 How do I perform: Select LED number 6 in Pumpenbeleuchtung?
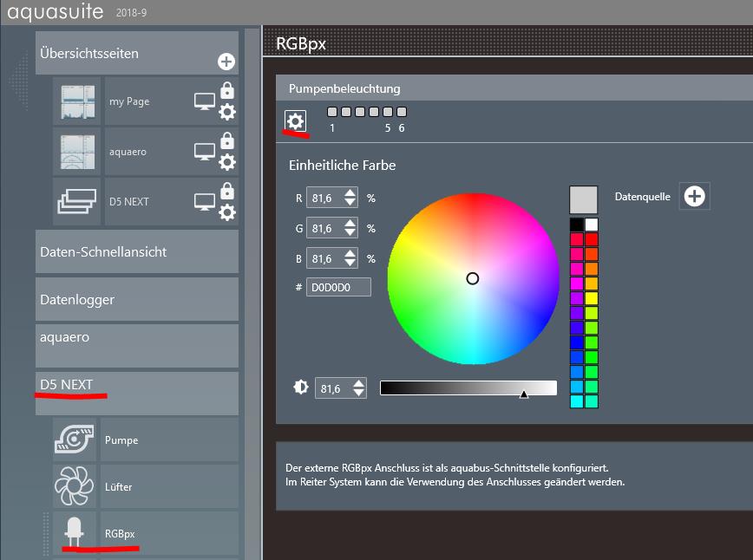(x=402, y=112)
